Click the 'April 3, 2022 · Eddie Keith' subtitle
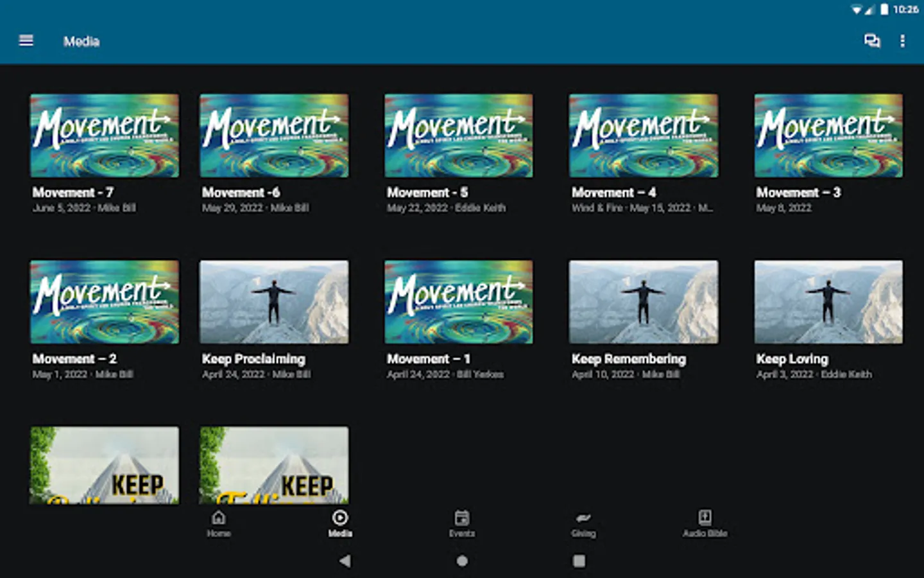The width and height of the screenshot is (924, 578). [814, 374]
